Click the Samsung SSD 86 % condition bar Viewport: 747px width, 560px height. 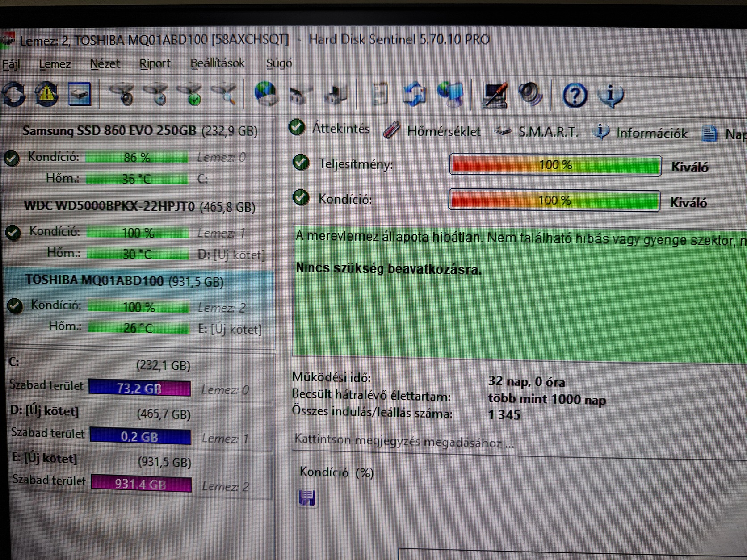point(137,158)
